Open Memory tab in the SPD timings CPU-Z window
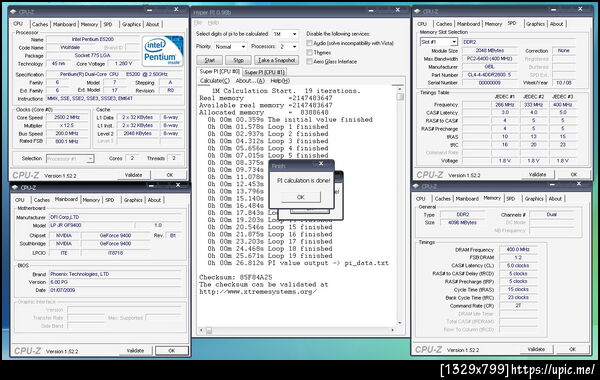 coord(493,24)
